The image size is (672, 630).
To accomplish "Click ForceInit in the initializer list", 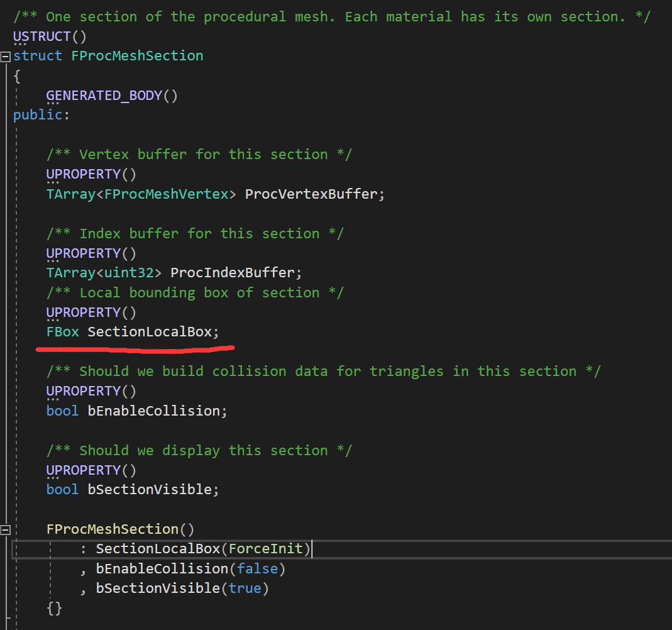I will pos(265,548).
